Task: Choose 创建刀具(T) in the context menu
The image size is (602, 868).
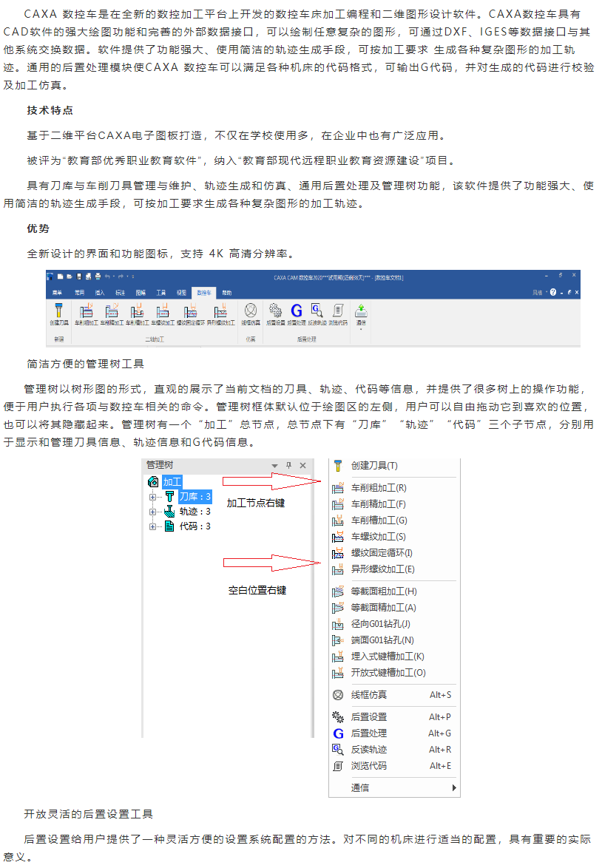Action: 394,466
